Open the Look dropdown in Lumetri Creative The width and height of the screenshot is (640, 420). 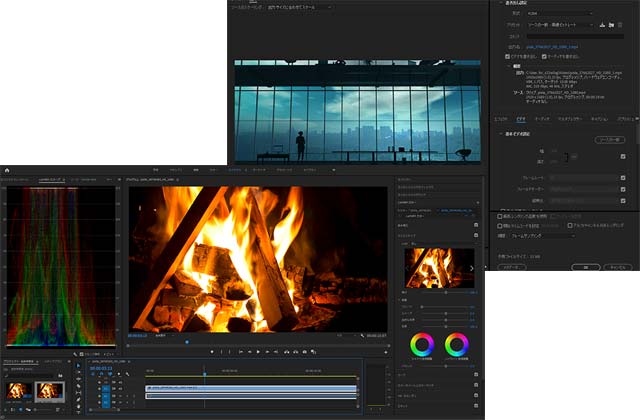[x=442, y=244]
